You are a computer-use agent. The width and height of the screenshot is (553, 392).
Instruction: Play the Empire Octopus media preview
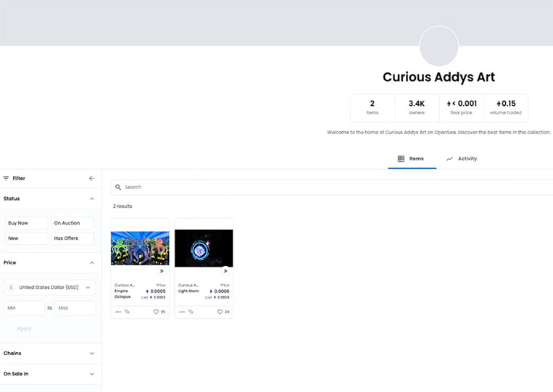coord(162,271)
